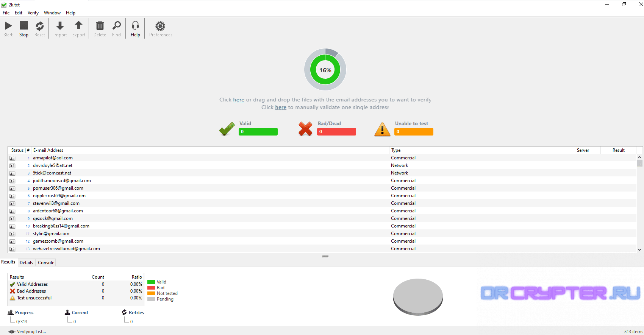The width and height of the screenshot is (644, 335).
Task: Start the email verification
Action: tap(8, 29)
